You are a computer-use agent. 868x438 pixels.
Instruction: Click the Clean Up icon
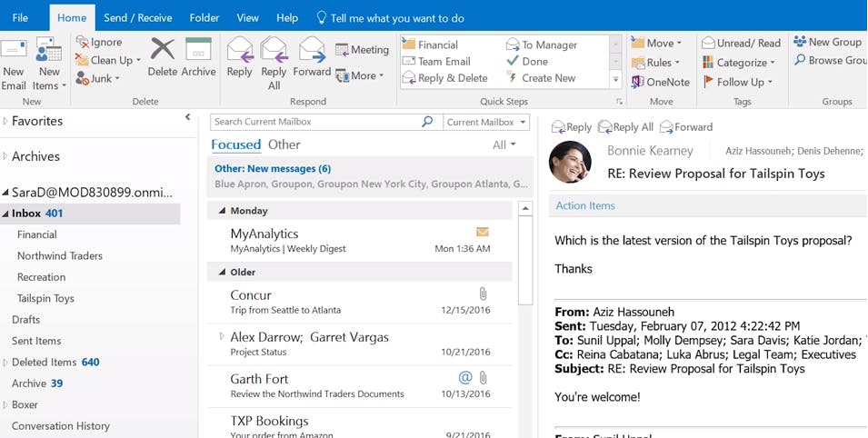(x=83, y=60)
